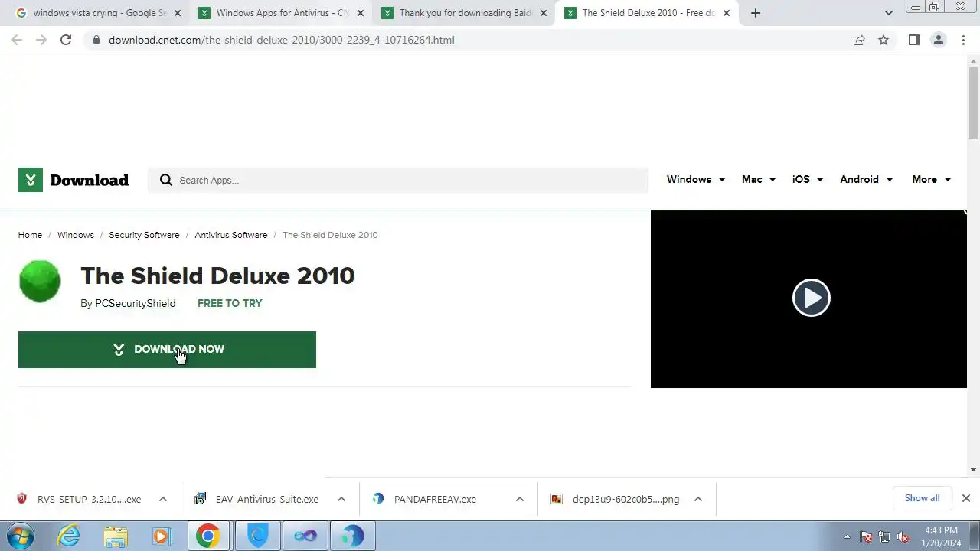Close The Shield Deluxe 2010 tab
The image size is (980, 551).
tap(727, 13)
